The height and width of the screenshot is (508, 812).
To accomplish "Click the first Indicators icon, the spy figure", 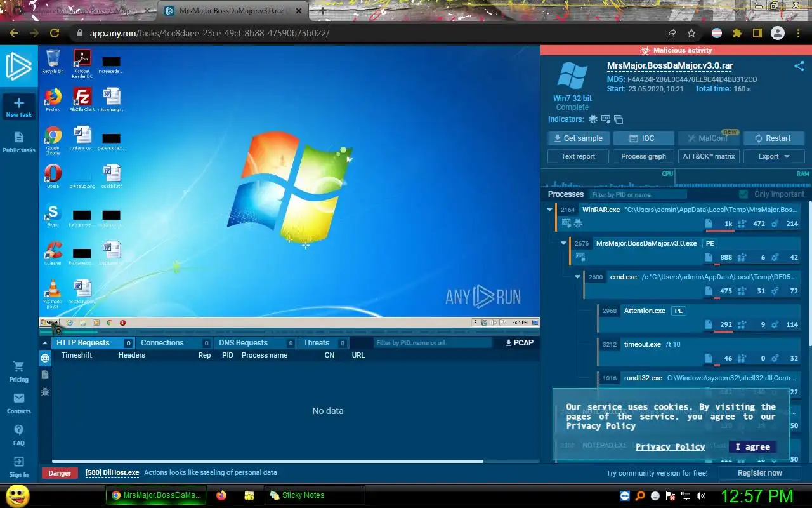I will click(x=593, y=119).
